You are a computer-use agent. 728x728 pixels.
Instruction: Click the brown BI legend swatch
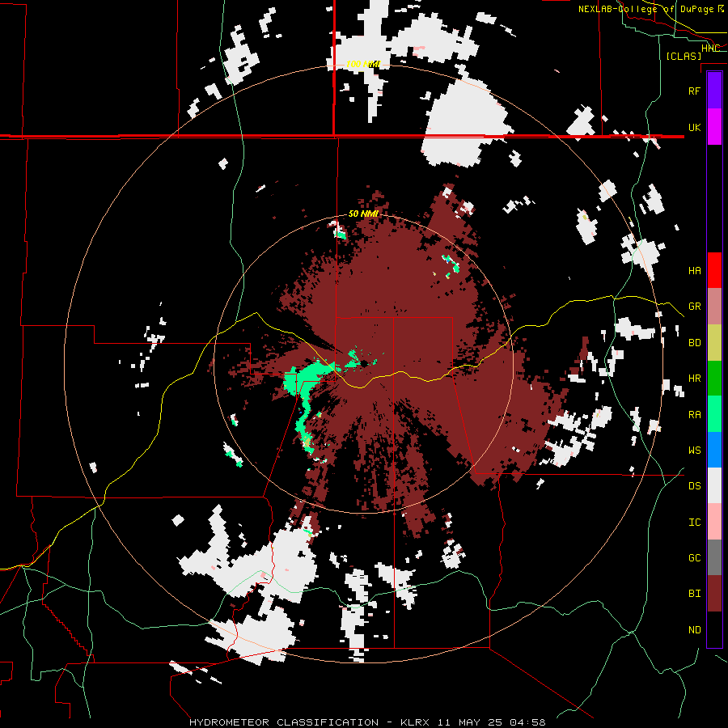714,594
